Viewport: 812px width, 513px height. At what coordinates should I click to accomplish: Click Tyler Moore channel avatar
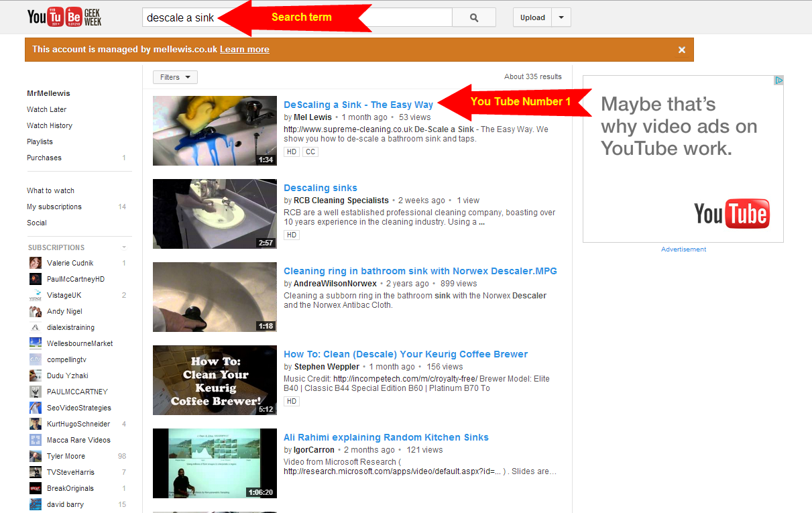pyautogui.click(x=36, y=456)
